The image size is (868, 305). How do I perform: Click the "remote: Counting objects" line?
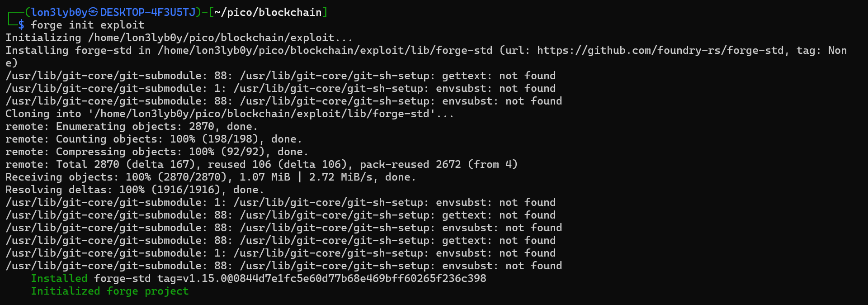pos(153,139)
